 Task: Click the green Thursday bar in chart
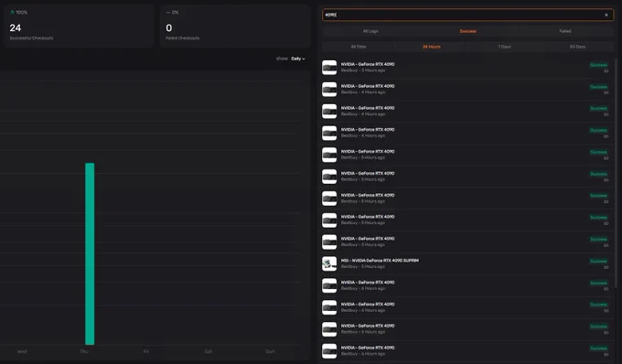coord(90,253)
